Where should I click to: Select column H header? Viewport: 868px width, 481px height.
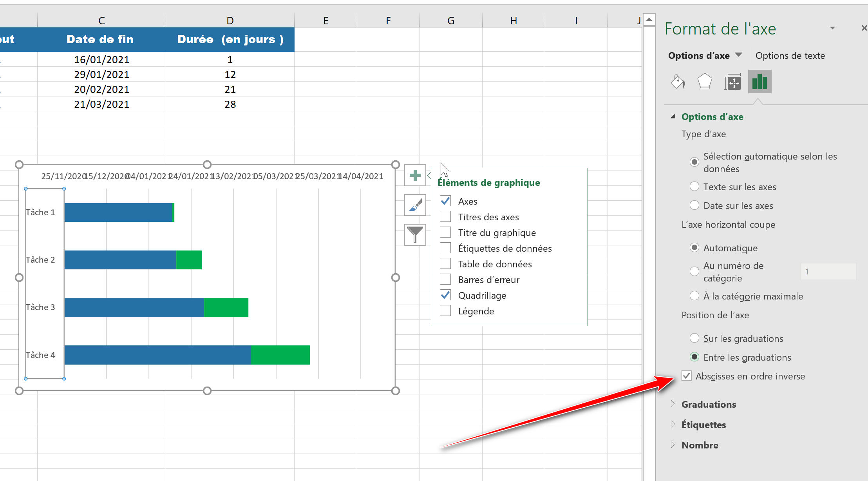tap(514, 20)
